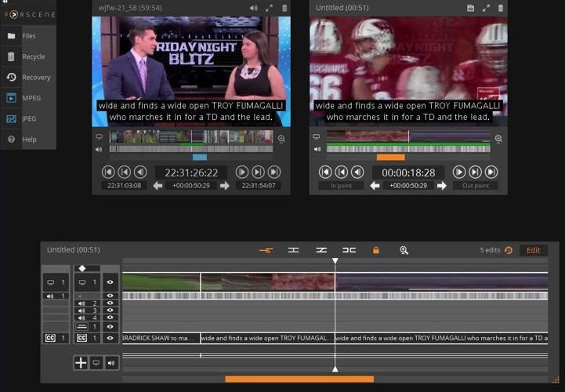Image resolution: width=565 pixels, height=392 pixels.
Task: Click trash icon in wjfw-21_58 player header
Action: (x=284, y=8)
